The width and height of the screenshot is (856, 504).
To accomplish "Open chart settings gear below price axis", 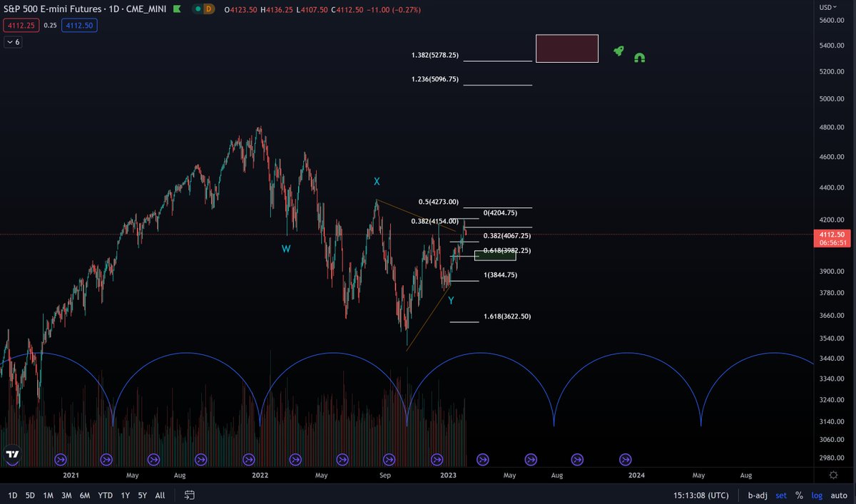I will click(834, 475).
